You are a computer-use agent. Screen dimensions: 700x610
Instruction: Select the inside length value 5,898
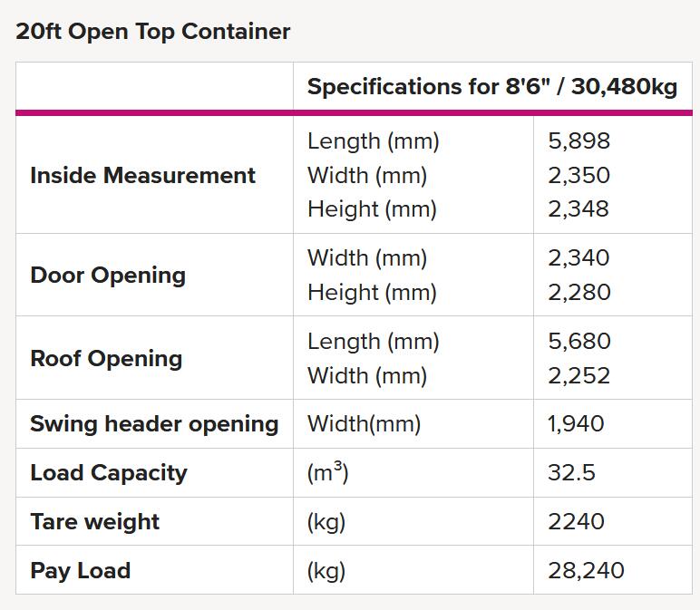click(578, 141)
